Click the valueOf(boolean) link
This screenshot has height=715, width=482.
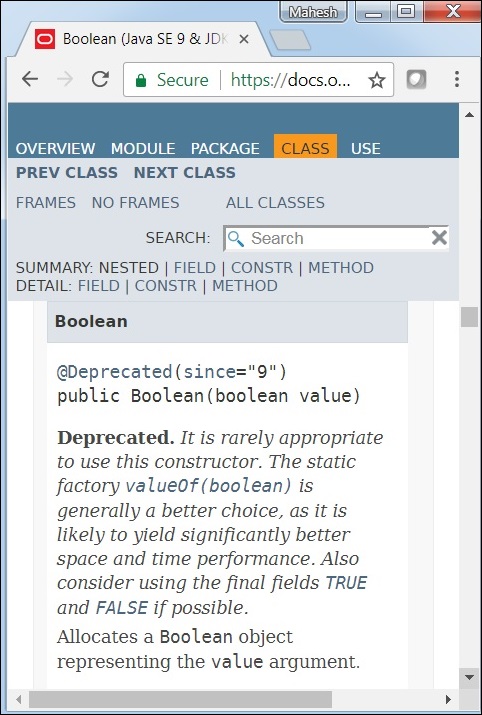click(x=208, y=486)
